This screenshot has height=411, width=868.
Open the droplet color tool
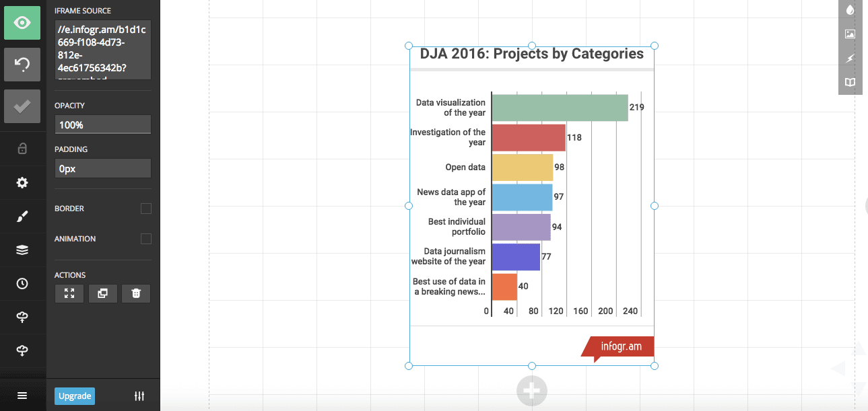tap(850, 9)
